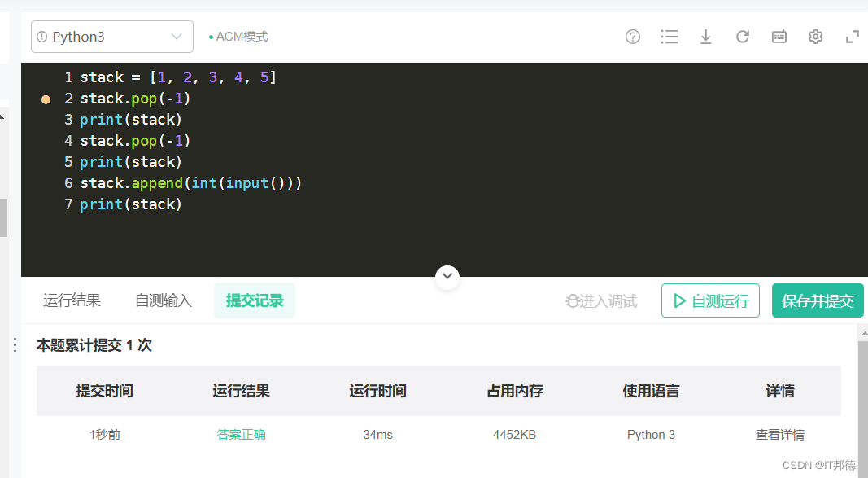Image resolution: width=868 pixels, height=478 pixels.
Task: Toggle fullscreen editor icon
Action: 853,37
